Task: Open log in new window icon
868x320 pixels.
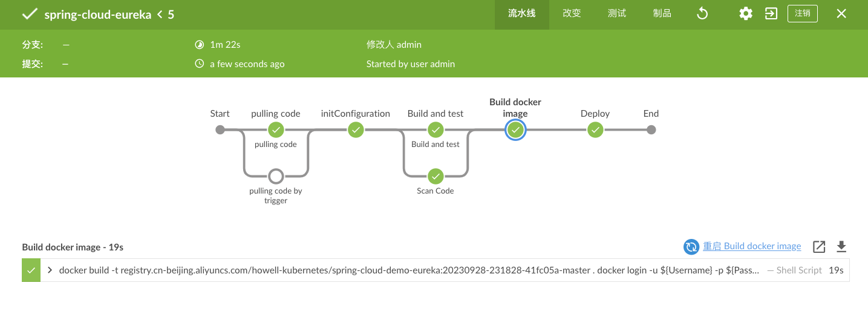Action: coord(819,247)
